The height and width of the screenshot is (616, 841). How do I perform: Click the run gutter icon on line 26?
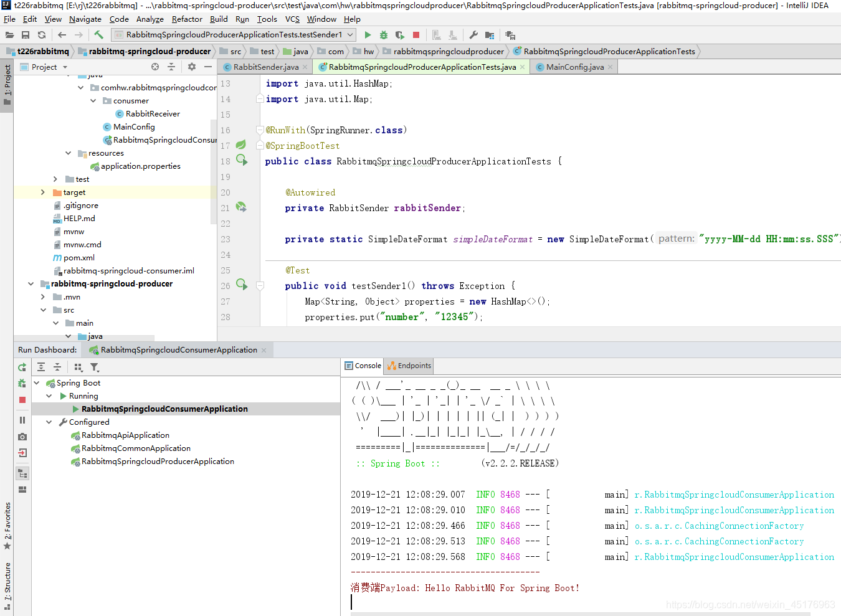pyautogui.click(x=242, y=285)
